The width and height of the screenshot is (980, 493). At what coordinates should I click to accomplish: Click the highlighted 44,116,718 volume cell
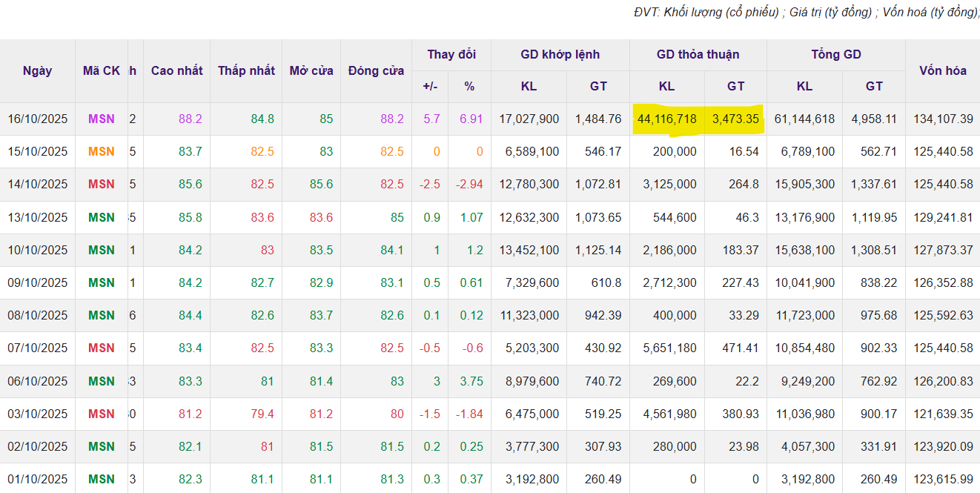pyautogui.click(x=666, y=119)
